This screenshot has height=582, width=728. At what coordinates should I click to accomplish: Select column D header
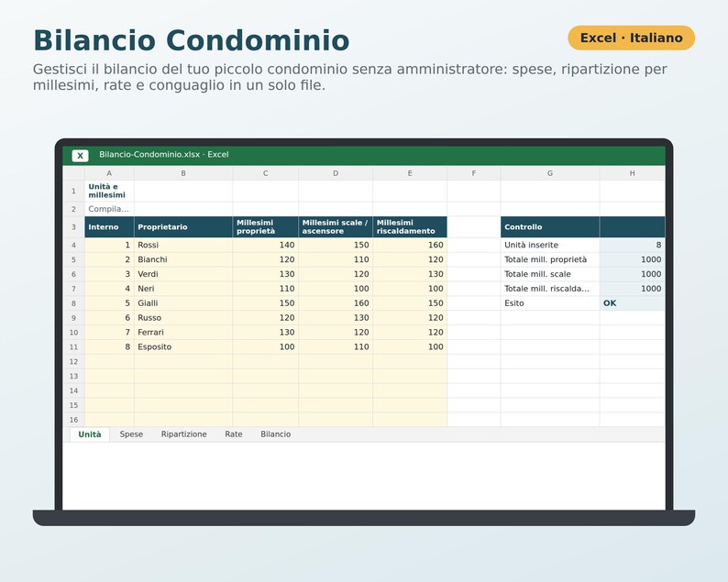(x=336, y=173)
